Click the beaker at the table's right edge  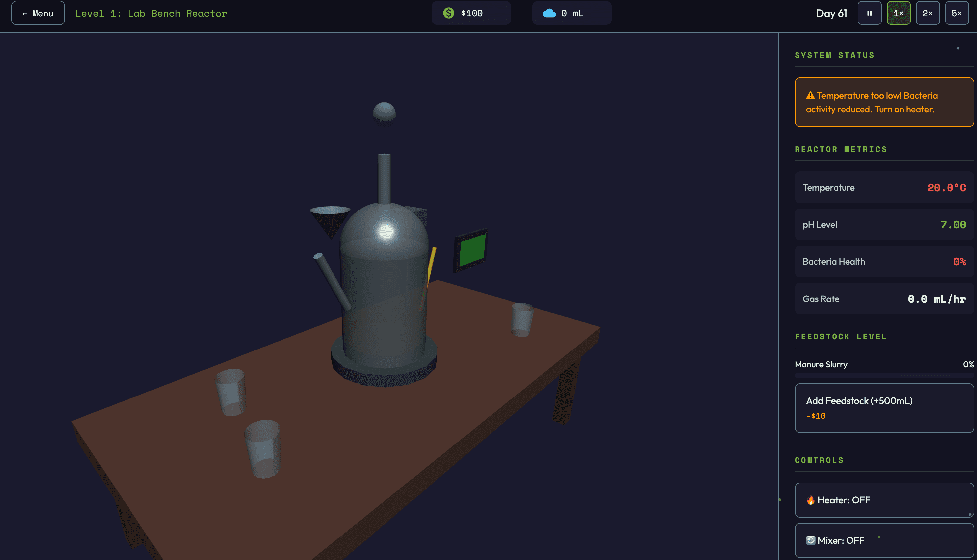pos(522,320)
